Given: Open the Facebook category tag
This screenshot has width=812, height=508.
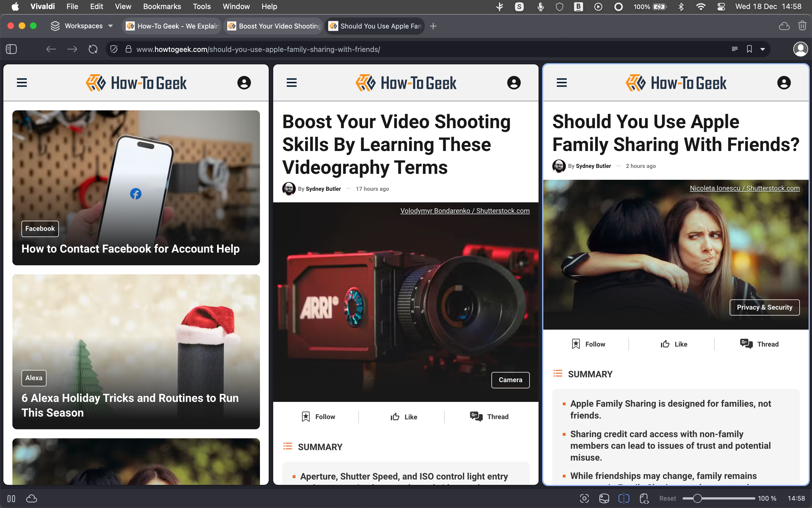Looking at the screenshot, I should [x=40, y=229].
